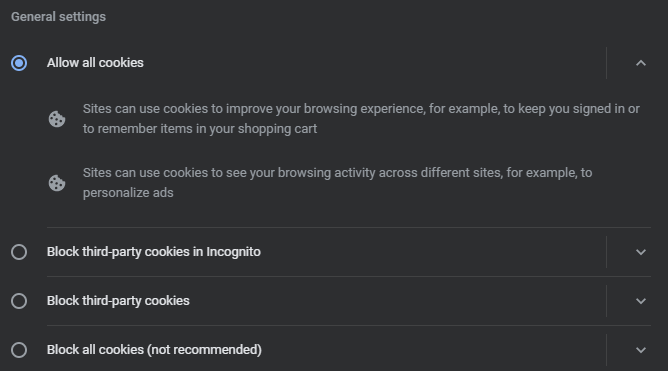Collapse the Allow all cookies details chevron

point(641,63)
